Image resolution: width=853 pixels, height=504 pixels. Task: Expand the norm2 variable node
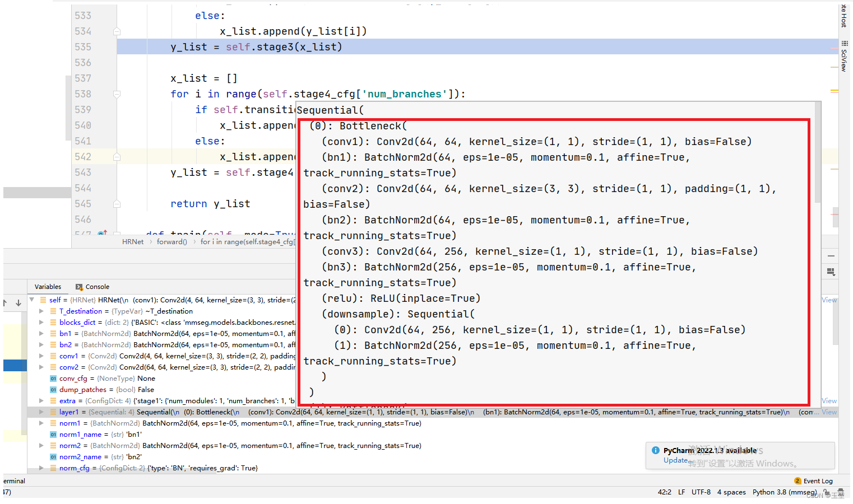pos(41,446)
